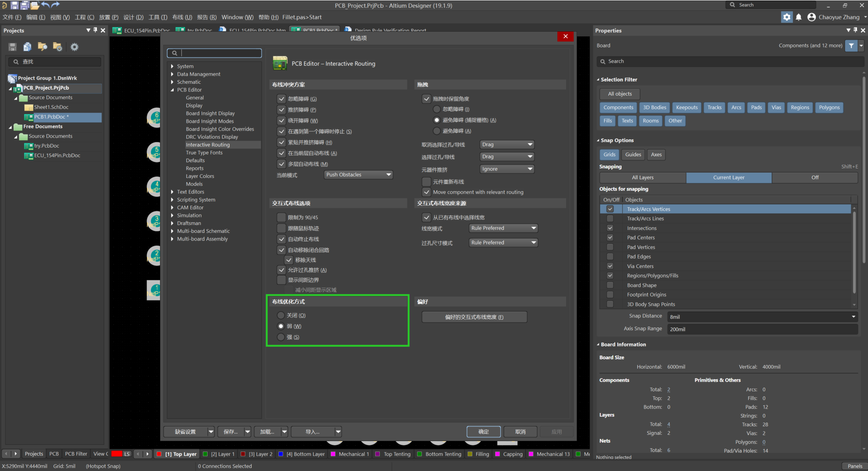Pin the Projects panel with pushpin icon
Screen dimensions: 868x471
coord(95,30)
